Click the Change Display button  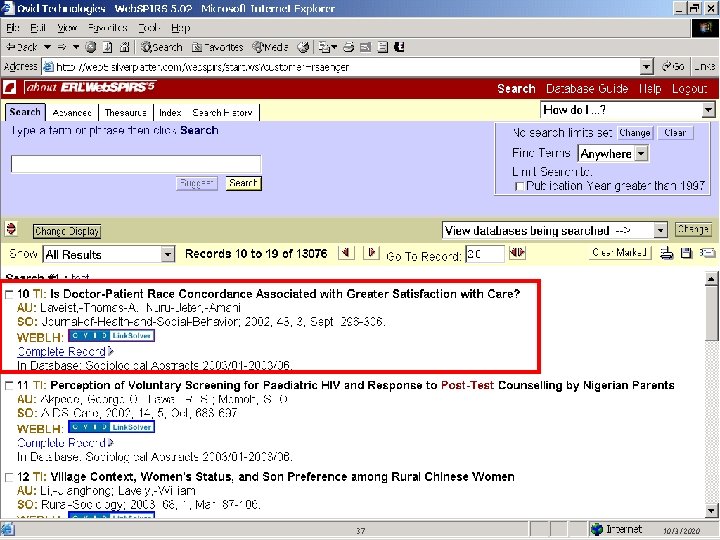67,231
